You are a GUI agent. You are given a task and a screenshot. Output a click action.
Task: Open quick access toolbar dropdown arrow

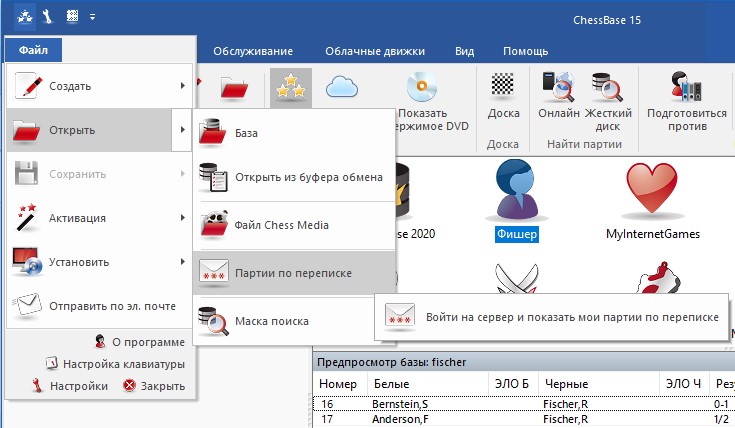(93, 17)
